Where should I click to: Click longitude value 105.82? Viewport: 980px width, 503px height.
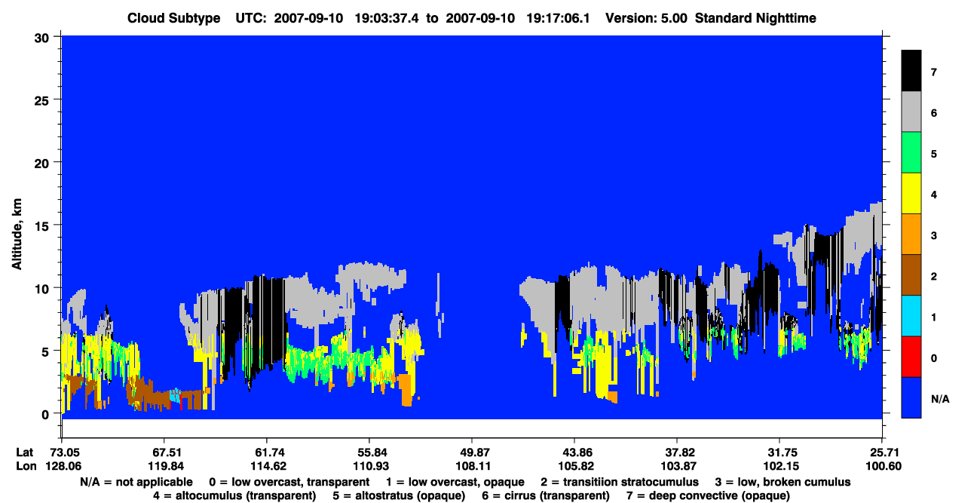tap(574, 466)
